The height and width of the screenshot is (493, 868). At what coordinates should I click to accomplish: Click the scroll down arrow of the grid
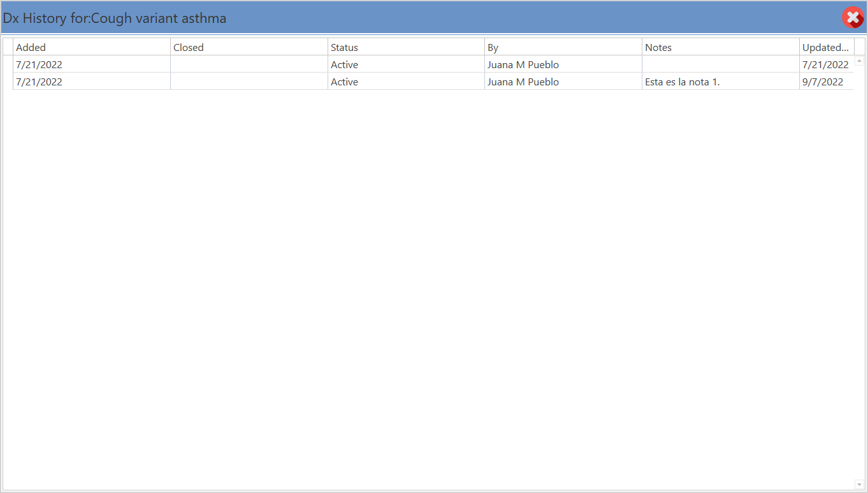click(x=859, y=485)
